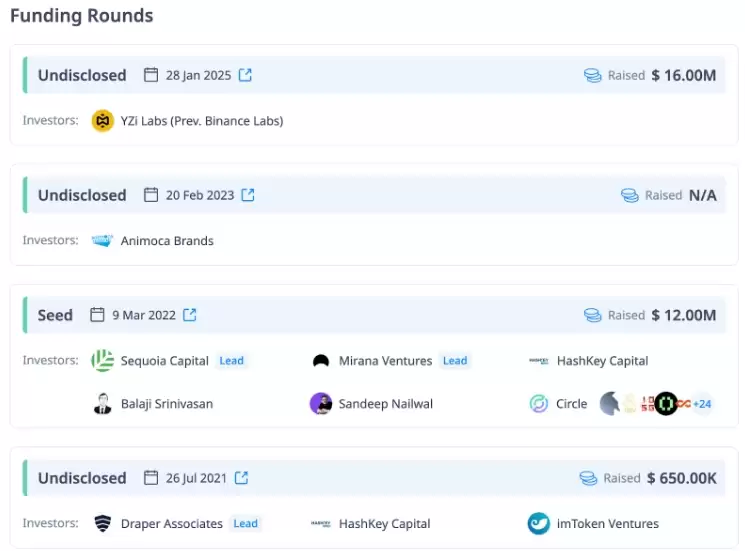Click HashKey Capital in the 2021 round
Viewport: 745px width, 551px height.
384,523
